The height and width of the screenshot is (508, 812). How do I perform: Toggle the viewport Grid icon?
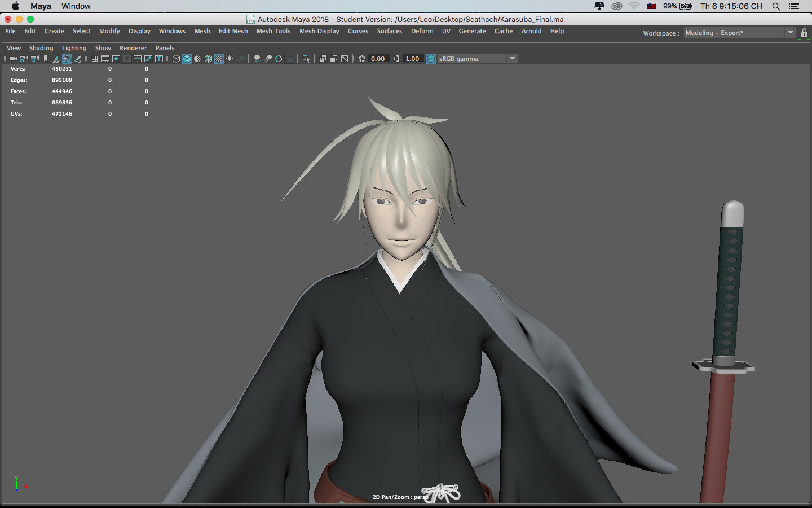[x=95, y=59]
